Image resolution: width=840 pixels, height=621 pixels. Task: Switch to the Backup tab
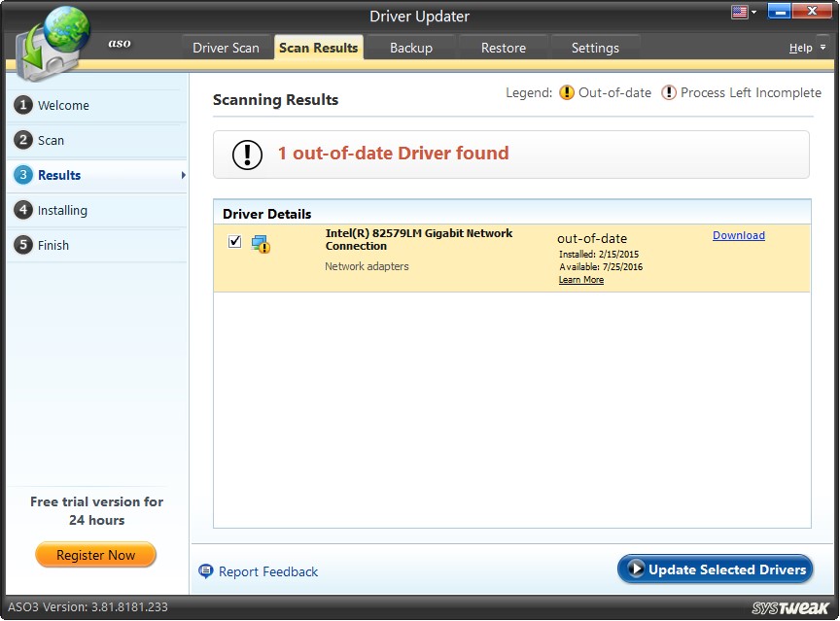pos(410,47)
